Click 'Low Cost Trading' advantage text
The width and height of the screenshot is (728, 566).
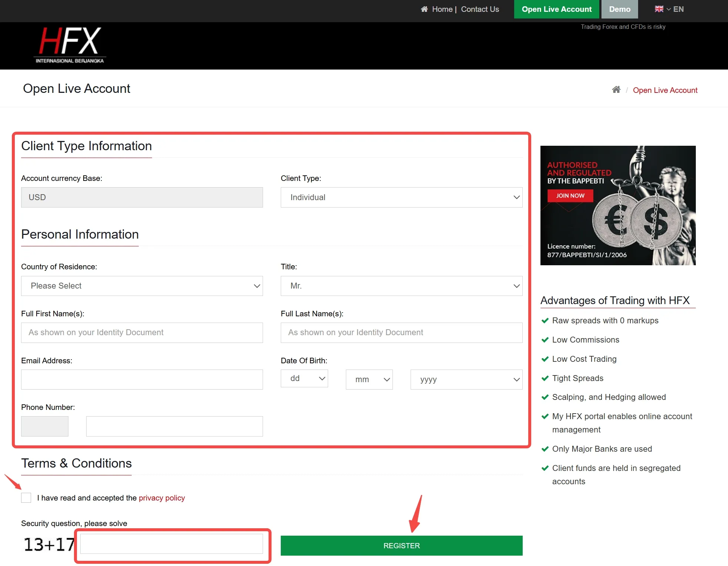(584, 359)
